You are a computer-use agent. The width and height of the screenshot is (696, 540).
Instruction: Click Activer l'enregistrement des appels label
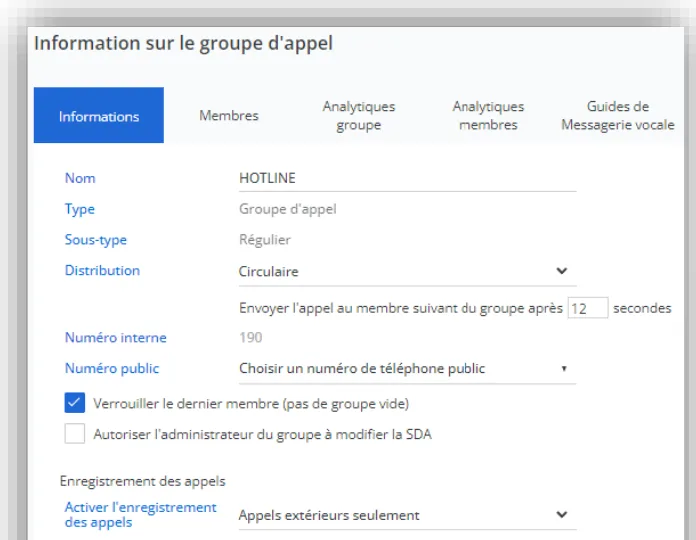click(x=140, y=515)
